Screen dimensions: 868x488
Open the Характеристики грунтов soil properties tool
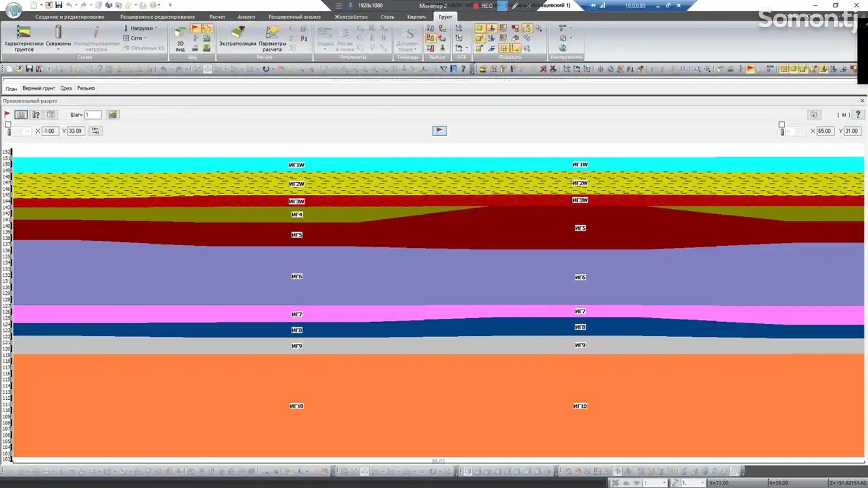click(x=23, y=38)
